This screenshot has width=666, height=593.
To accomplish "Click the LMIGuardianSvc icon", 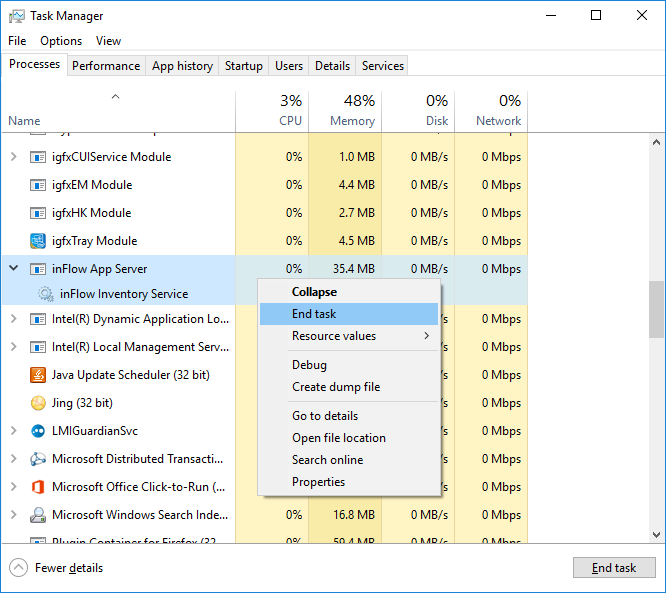I will point(38,431).
